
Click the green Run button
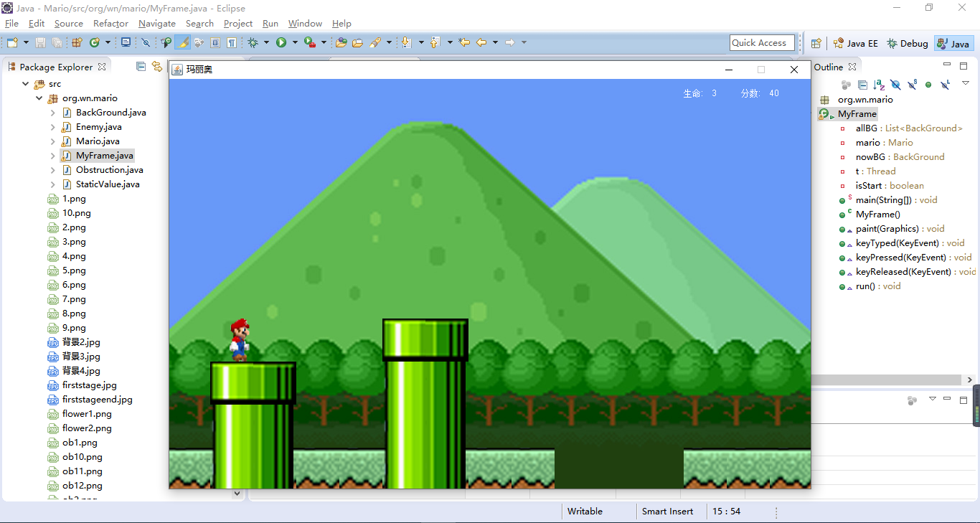tap(281, 43)
